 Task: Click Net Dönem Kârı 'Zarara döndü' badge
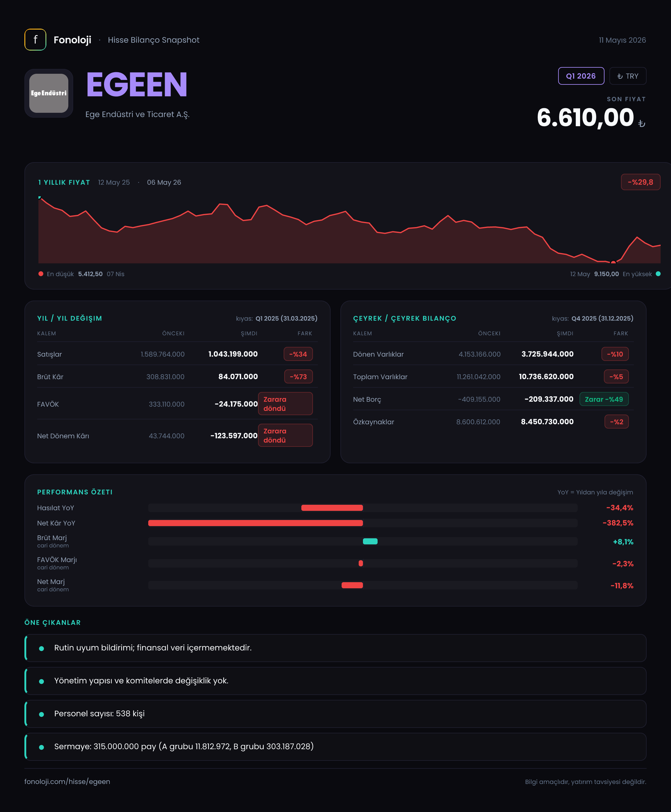[x=285, y=435]
